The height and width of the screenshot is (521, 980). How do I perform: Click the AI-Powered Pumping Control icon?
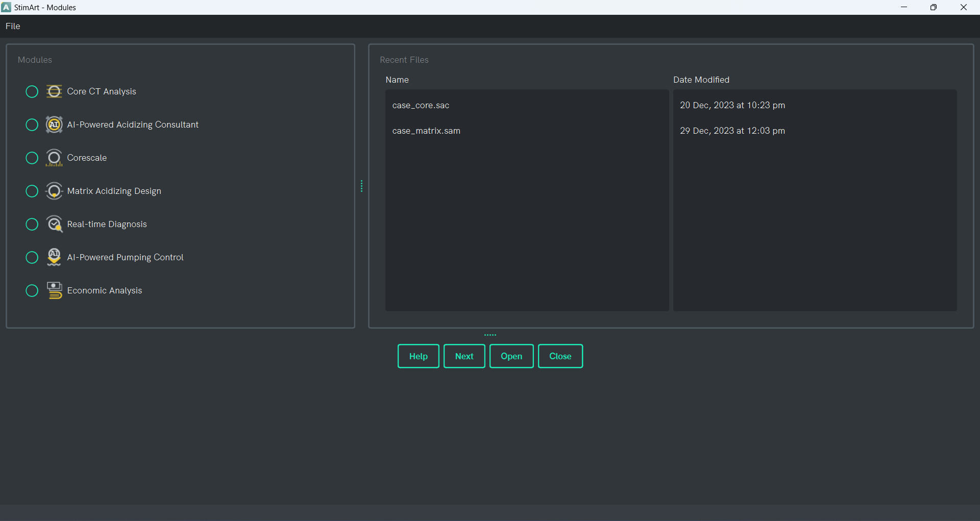(54, 257)
